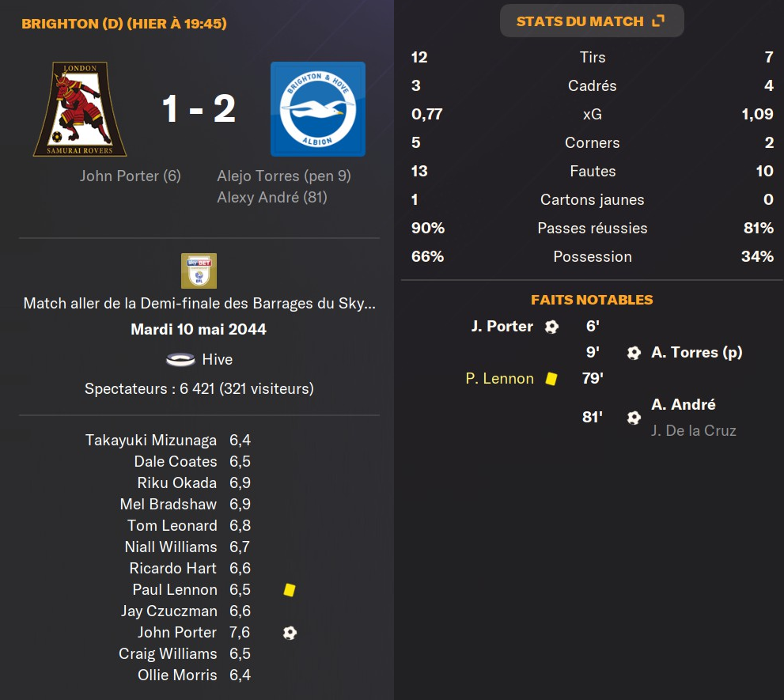Click the Brighton & Hove Albion badge
784x700 pixels.
pos(317,109)
